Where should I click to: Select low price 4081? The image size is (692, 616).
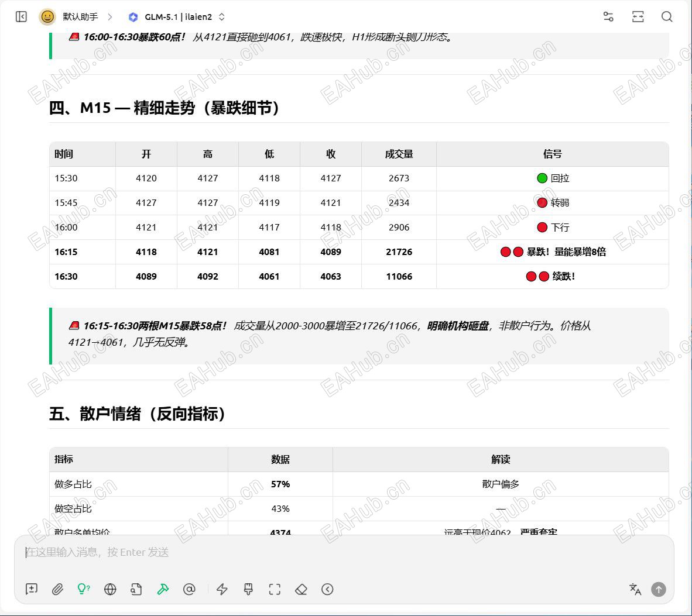click(269, 252)
